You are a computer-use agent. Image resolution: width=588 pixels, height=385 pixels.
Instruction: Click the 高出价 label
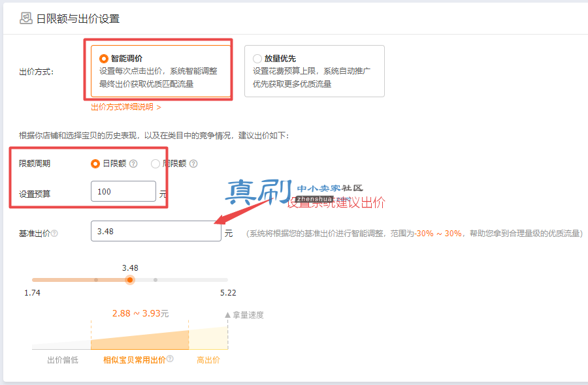[x=208, y=360]
